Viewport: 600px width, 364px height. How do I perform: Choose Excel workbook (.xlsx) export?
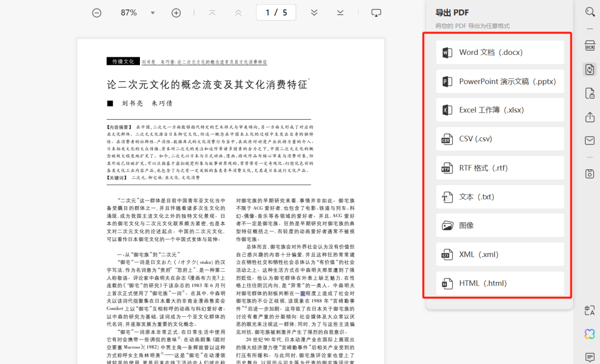click(500, 110)
